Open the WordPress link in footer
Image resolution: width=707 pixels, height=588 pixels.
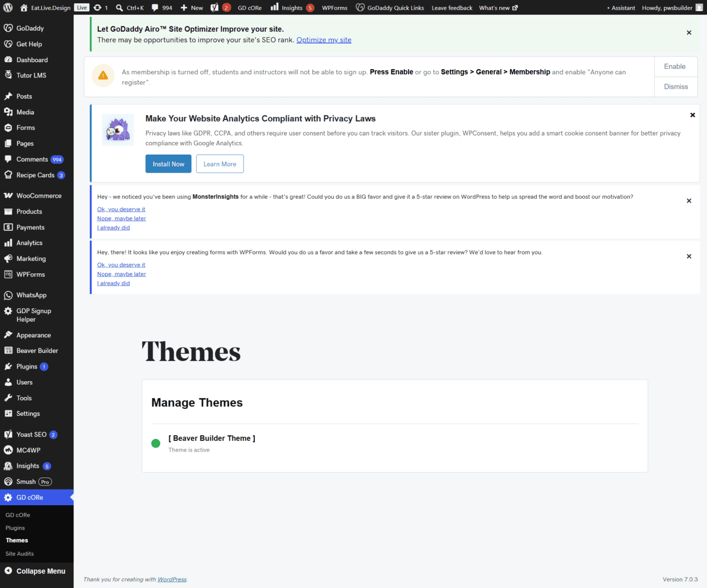[x=172, y=579]
